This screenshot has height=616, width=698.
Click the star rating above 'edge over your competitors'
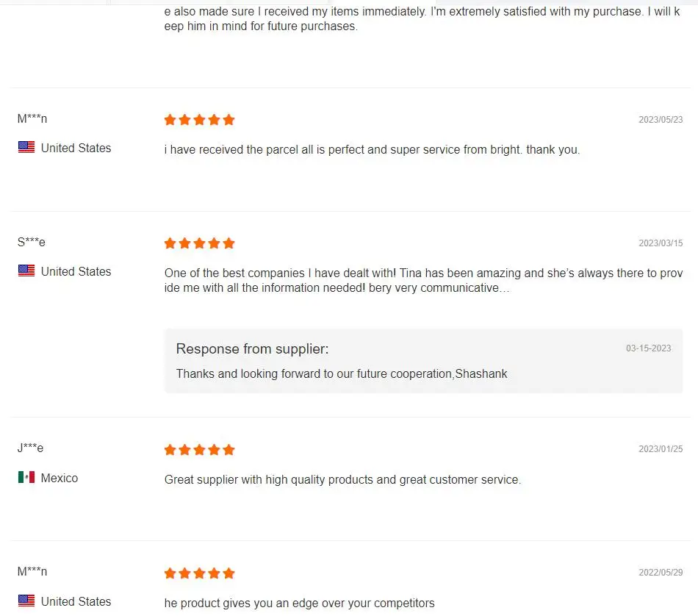coord(199,573)
